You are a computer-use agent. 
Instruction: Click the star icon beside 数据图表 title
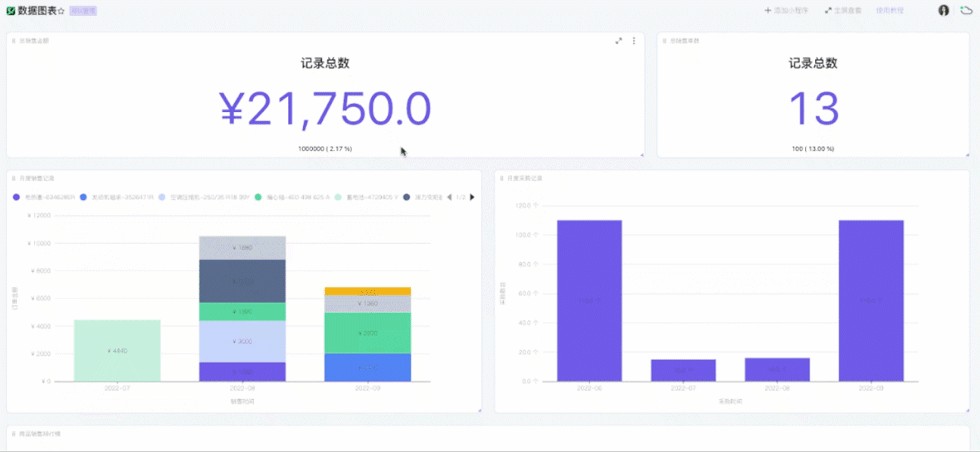tap(61, 10)
